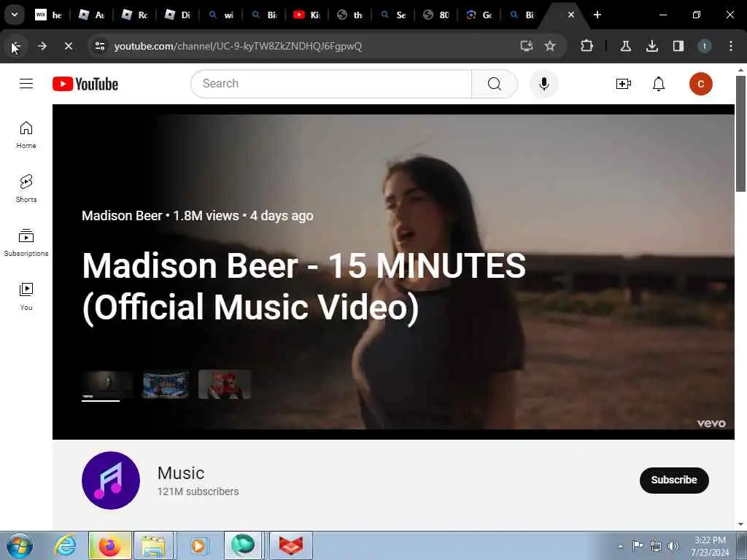Open Shorts in sidebar
Screen dimensions: 747x560
coord(26,189)
